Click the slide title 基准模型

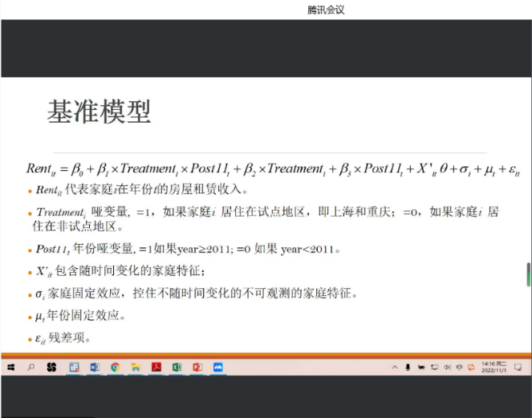[x=99, y=112]
